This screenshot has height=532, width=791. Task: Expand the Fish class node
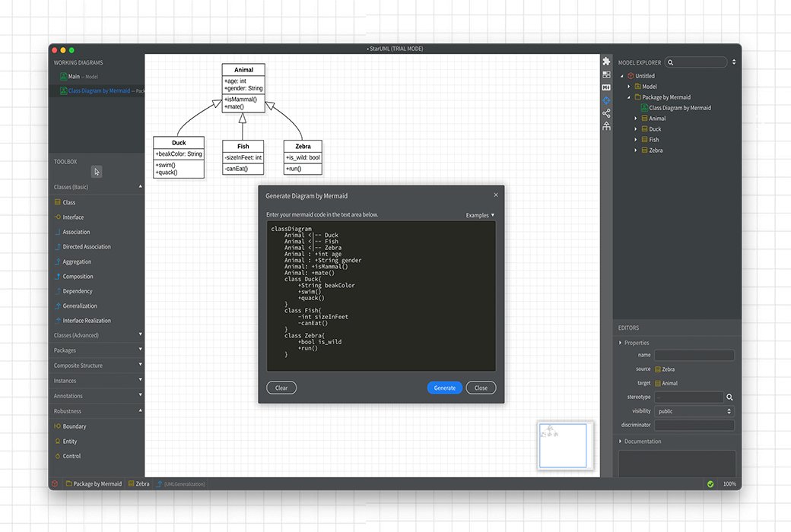[x=636, y=140]
